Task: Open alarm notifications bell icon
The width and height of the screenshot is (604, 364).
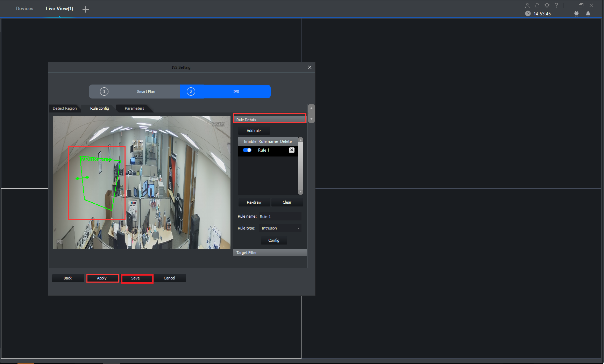Action: point(588,14)
